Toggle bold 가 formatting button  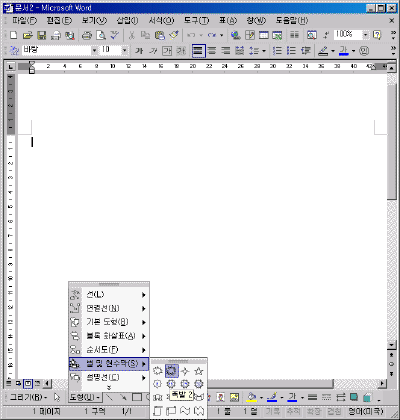139,51
